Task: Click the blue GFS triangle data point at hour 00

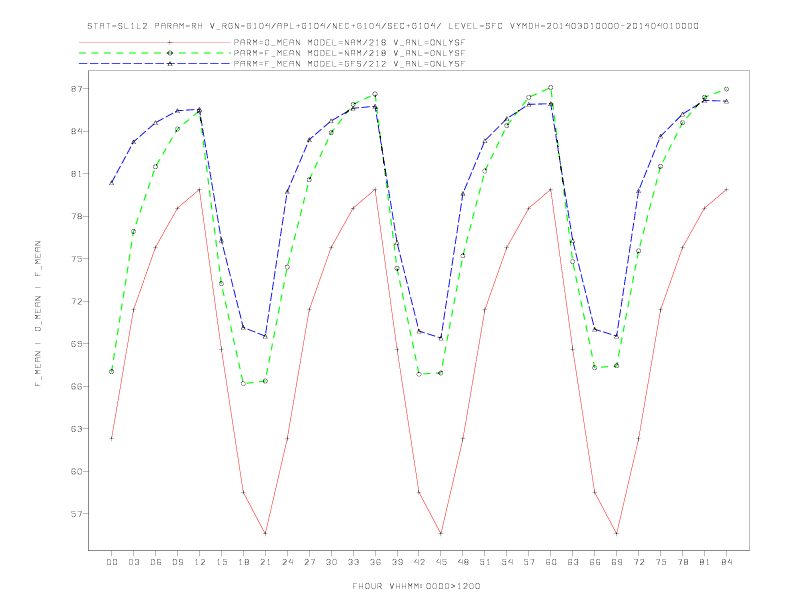Action: [x=112, y=183]
